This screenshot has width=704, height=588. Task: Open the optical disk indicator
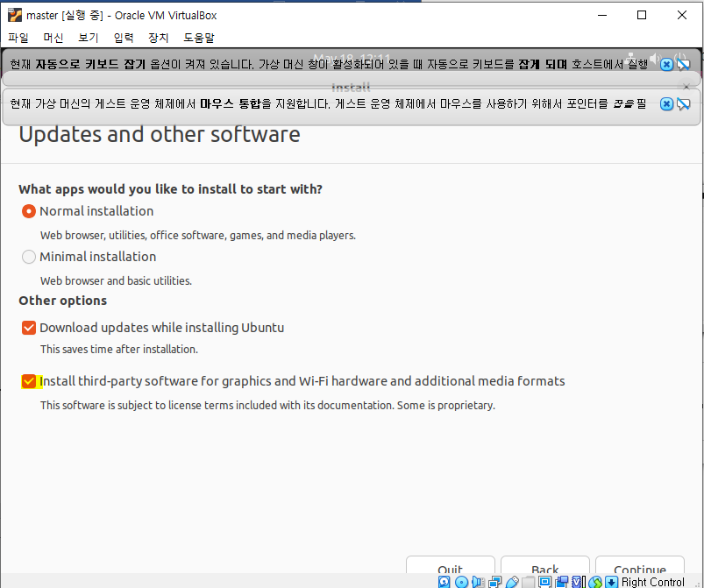461,582
